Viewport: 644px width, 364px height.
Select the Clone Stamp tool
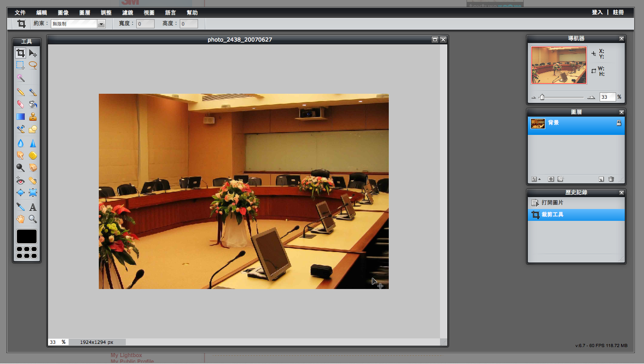click(33, 117)
